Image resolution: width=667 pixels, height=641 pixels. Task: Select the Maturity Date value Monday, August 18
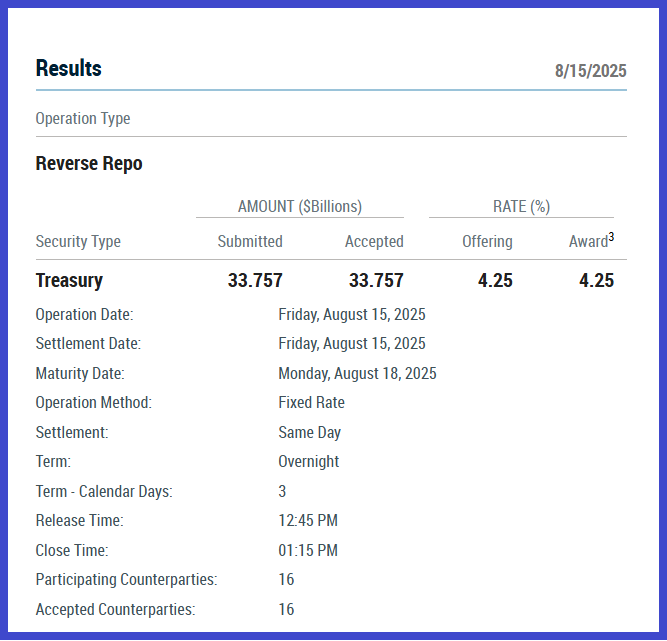(x=357, y=374)
